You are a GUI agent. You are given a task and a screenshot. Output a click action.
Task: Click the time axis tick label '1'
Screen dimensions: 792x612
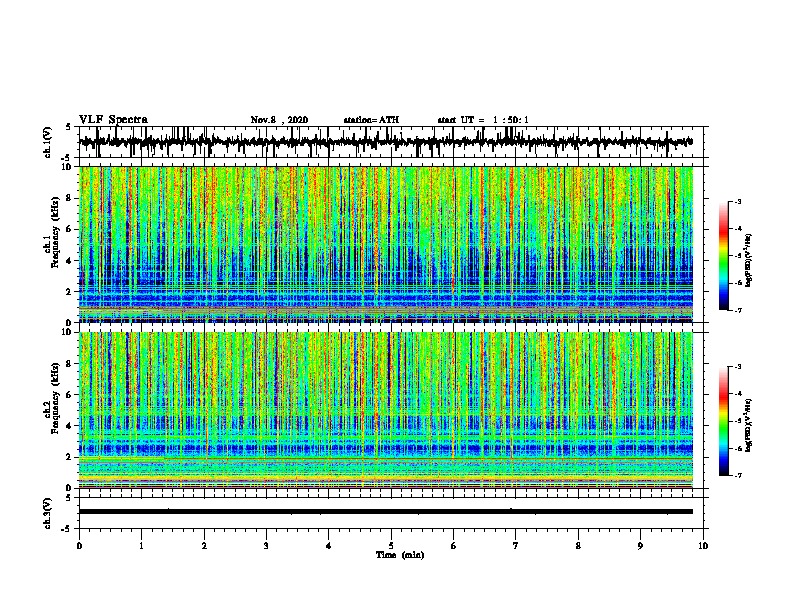[x=141, y=545]
